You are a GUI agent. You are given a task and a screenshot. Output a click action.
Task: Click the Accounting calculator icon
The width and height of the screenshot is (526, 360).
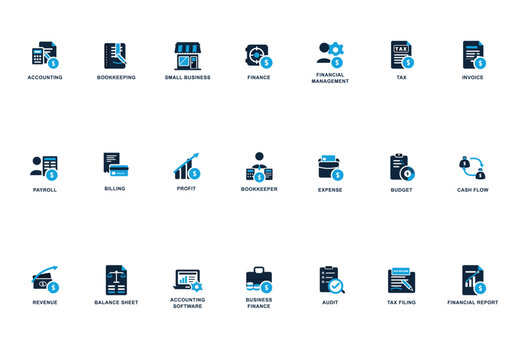click(45, 55)
